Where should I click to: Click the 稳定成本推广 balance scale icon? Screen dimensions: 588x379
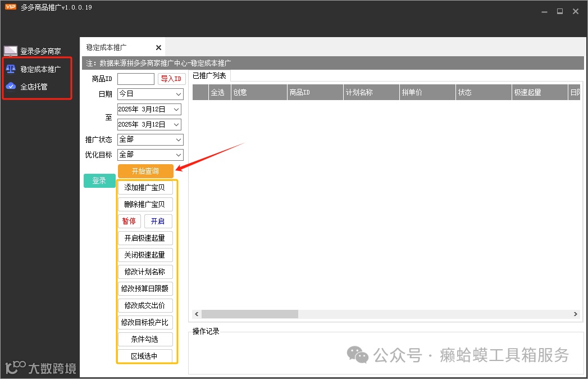[x=11, y=69]
